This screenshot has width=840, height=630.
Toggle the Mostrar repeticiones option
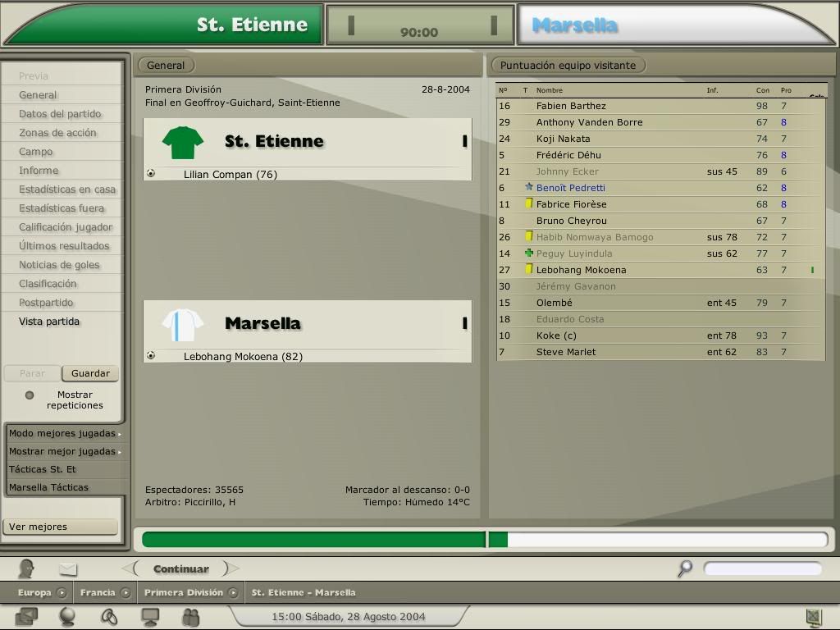click(30, 395)
